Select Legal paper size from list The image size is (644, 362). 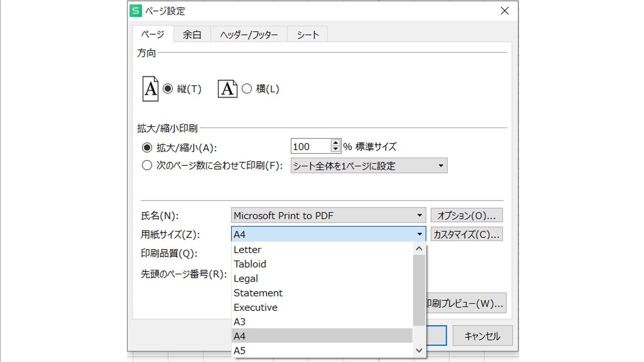pyautogui.click(x=322, y=278)
